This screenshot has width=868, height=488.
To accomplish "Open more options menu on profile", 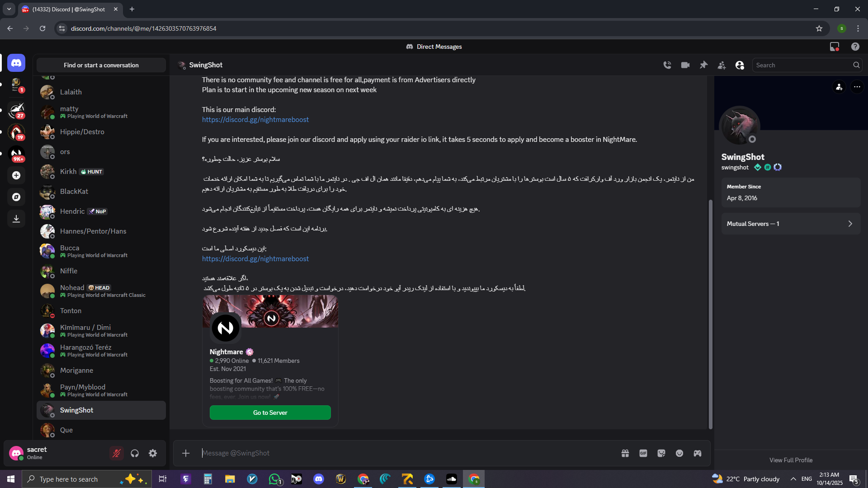I will coord(857,87).
